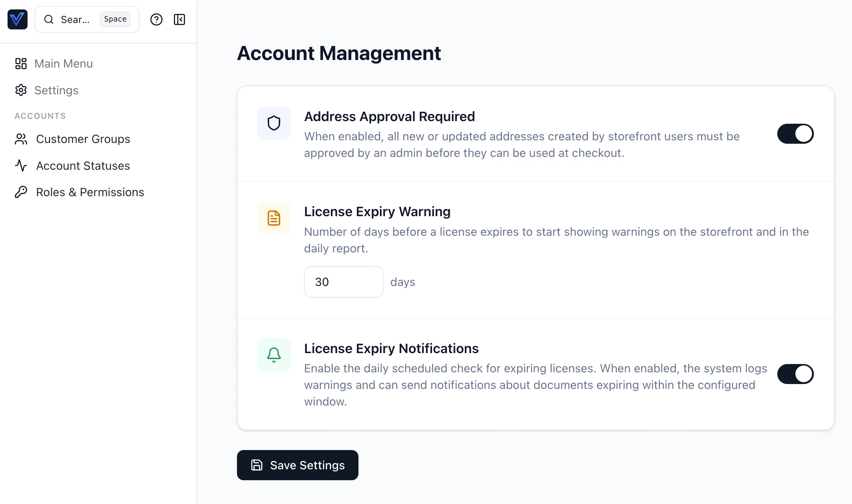Click the Customer Groups people icon
The width and height of the screenshot is (852, 504).
point(21,139)
